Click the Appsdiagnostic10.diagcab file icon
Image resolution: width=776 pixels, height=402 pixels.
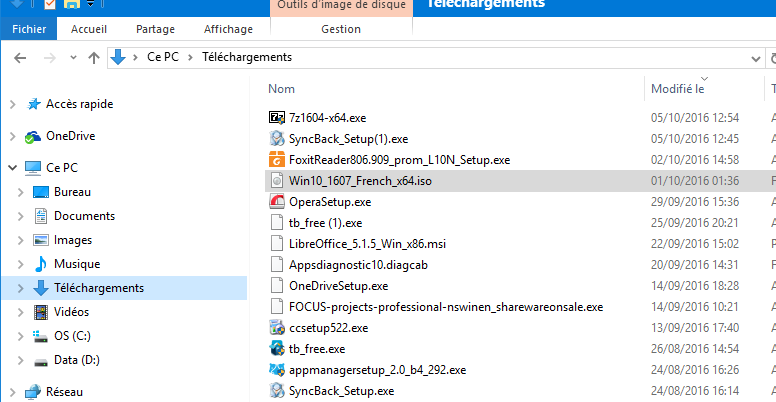coord(277,265)
